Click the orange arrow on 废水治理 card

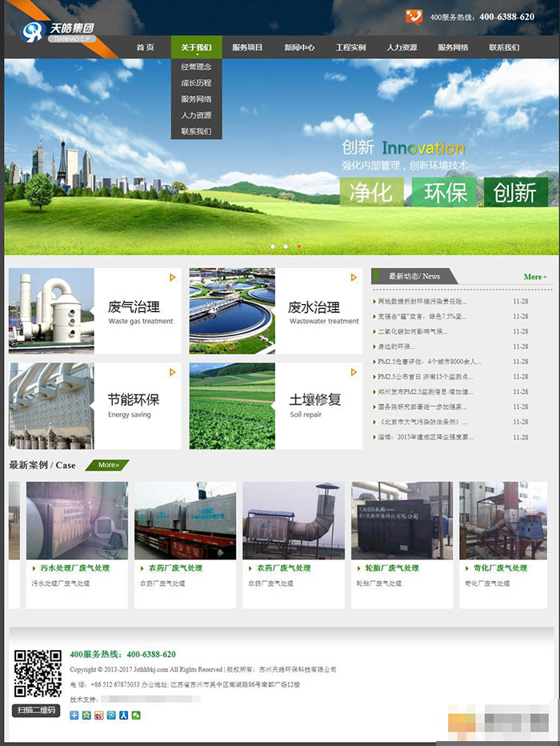point(354,278)
